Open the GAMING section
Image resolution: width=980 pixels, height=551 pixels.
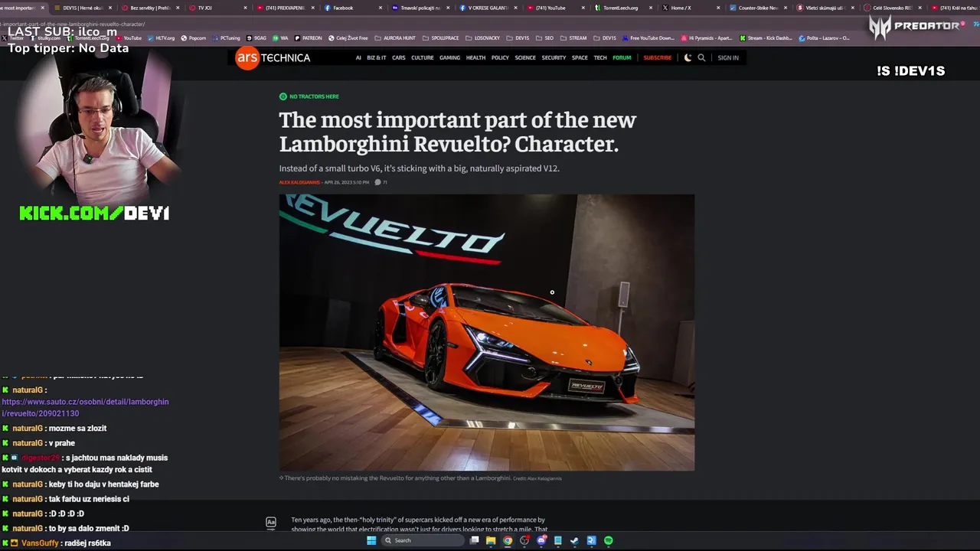pyautogui.click(x=450, y=57)
